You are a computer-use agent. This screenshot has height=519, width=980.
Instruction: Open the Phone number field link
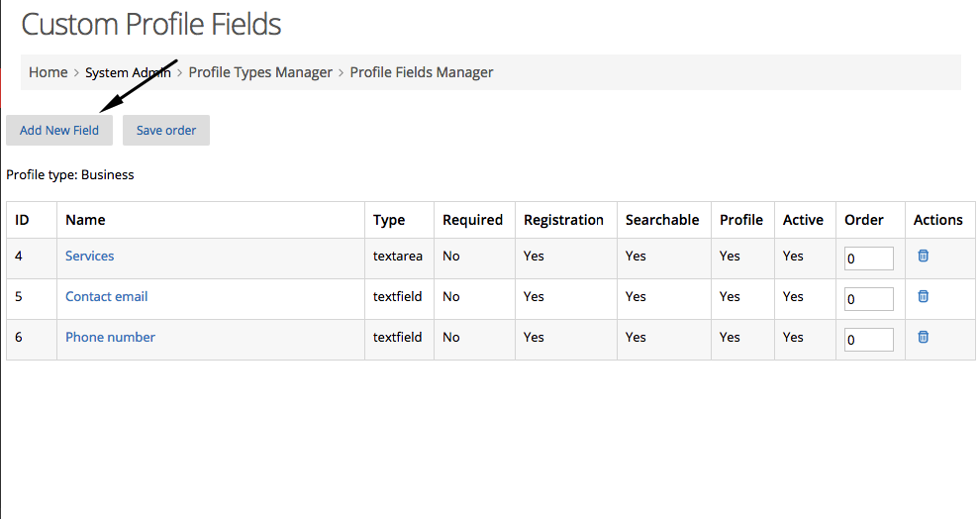click(x=110, y=337)
